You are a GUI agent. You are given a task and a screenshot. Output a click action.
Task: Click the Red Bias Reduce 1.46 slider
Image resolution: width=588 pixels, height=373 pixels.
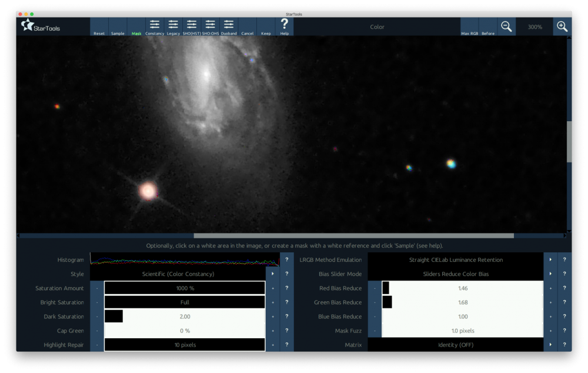pyautogui.click(x=463, y=288)
